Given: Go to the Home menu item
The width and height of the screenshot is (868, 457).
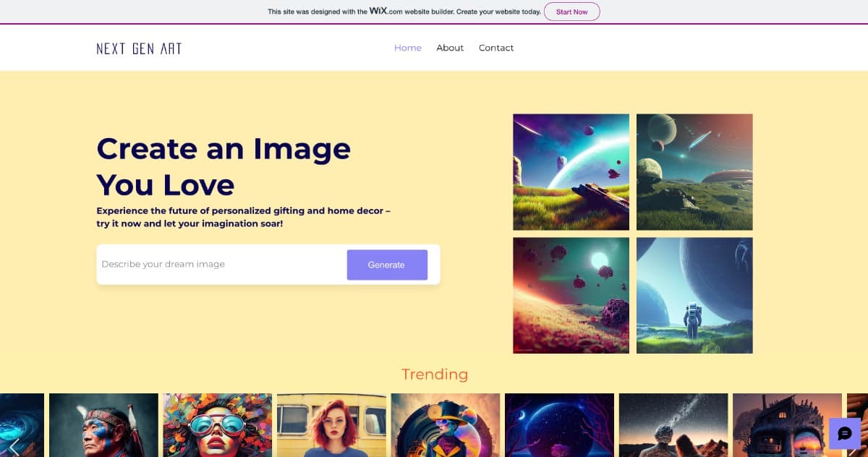Looking at the screenshot, I should pyautogui.click(x=408, y=48).
